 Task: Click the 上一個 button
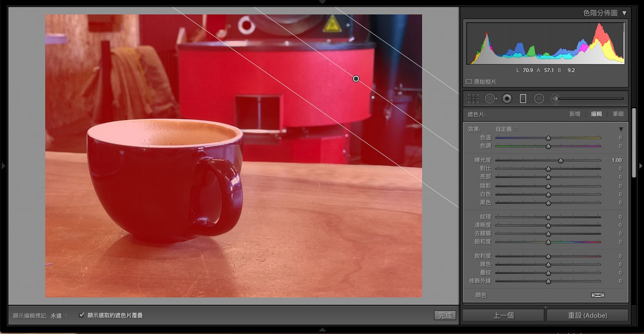(x=503, y=315)
